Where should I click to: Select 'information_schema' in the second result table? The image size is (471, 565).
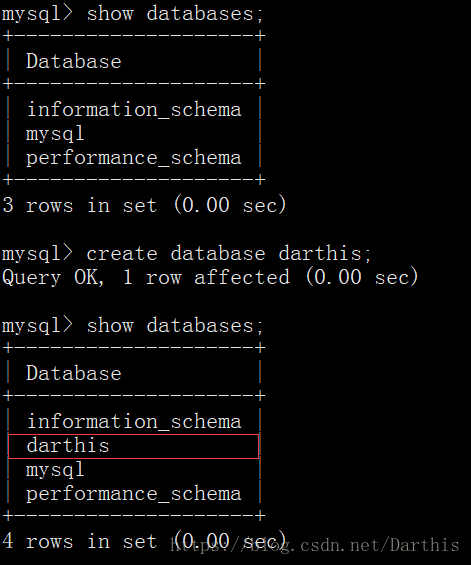[x=134, y=422]
